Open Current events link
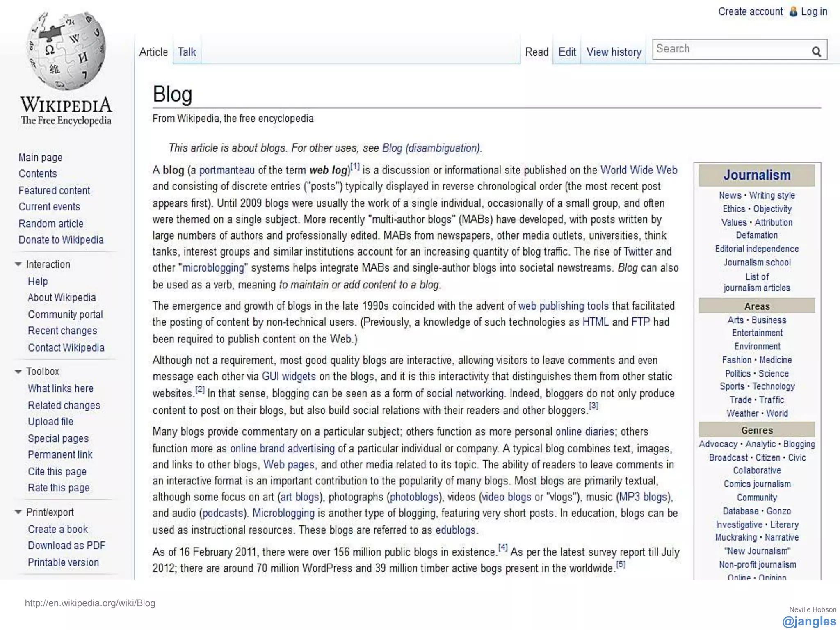Image resolution: width=840 pixels, height=630 pixels. (49, 207)
